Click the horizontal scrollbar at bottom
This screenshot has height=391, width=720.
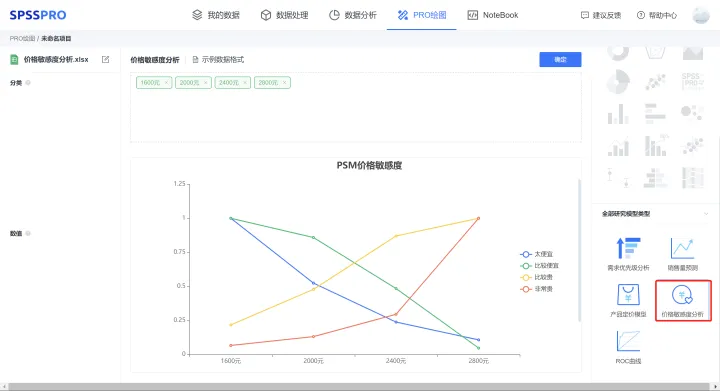point(360,387)
